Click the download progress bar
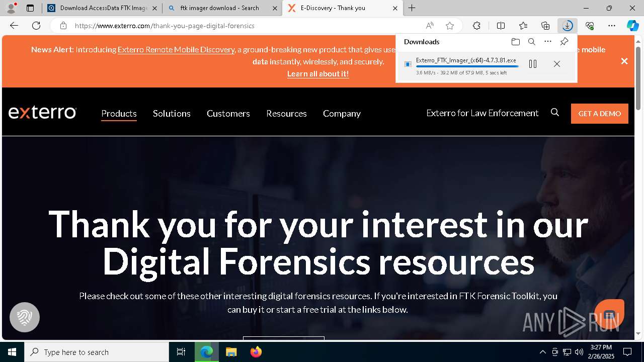The width and height of the screenshot is (644, 362). pyautogui.click(x=467, y=66)
